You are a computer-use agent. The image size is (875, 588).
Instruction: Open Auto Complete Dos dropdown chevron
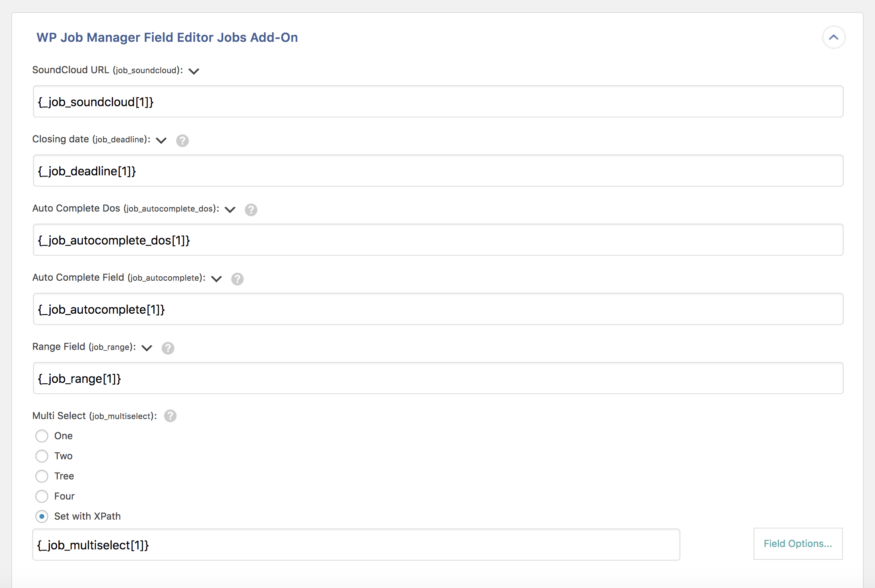[230, 210]
